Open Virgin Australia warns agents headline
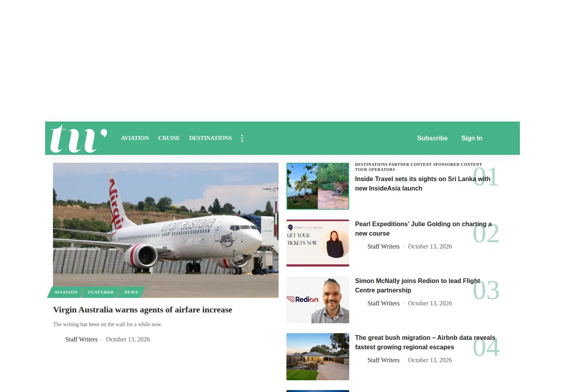Viewport: 565px width, 392px height. [x=143, y=310]
